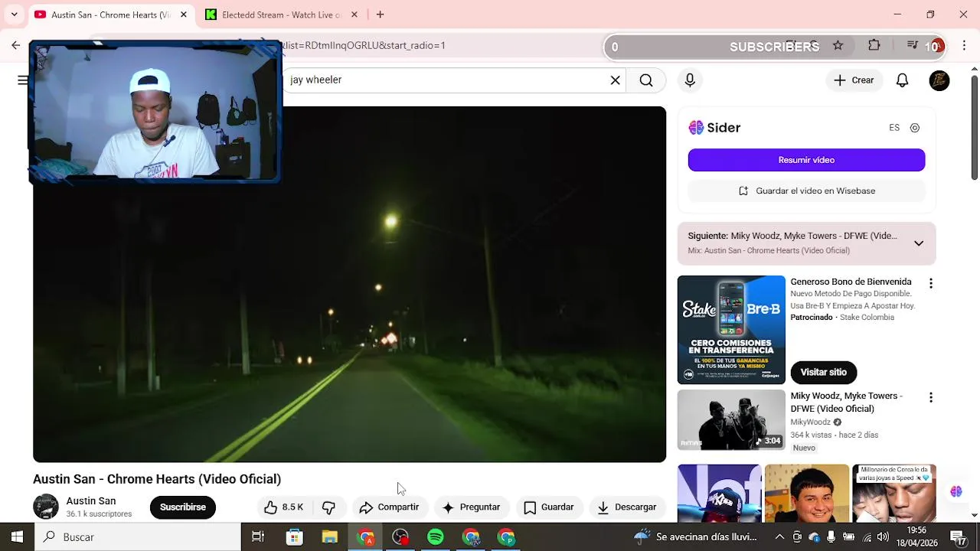Dislike the video with thumbs down

click(329, 507)
